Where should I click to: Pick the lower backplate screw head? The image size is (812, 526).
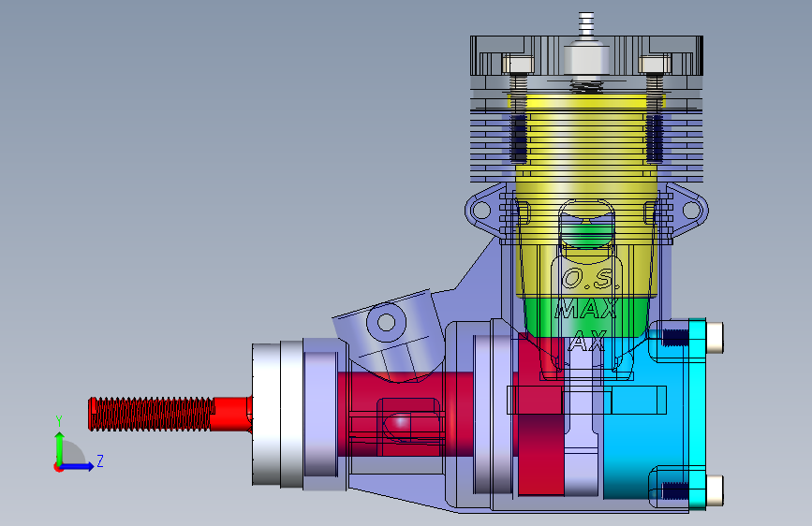[715, 489]
